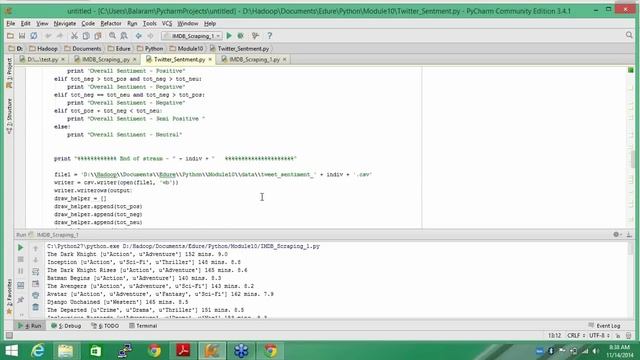The image size is (640, 360).
Task: Toggle the file read-only lock icon in the status bar
Action: coord(618,336)
